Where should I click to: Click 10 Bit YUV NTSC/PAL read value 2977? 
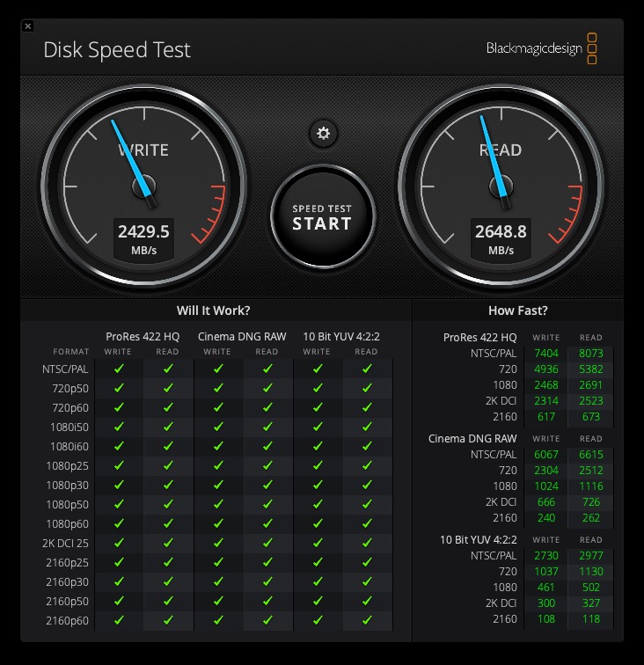591,556
